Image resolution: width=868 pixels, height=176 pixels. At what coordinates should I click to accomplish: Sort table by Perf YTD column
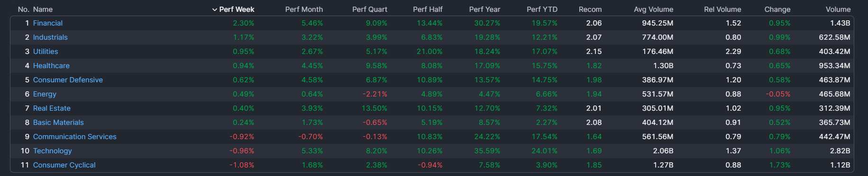(x=542, y=9)
